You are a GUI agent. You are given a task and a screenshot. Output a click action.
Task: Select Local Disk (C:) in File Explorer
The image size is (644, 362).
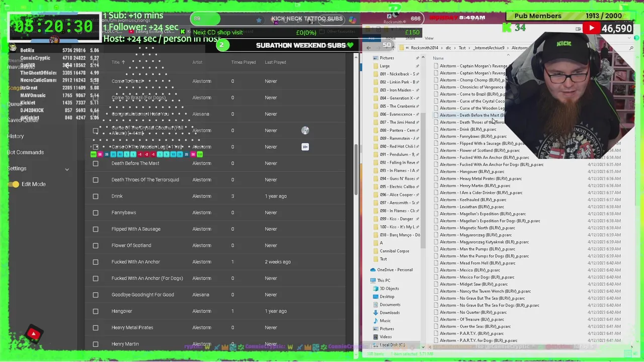[x=392, y=345]
